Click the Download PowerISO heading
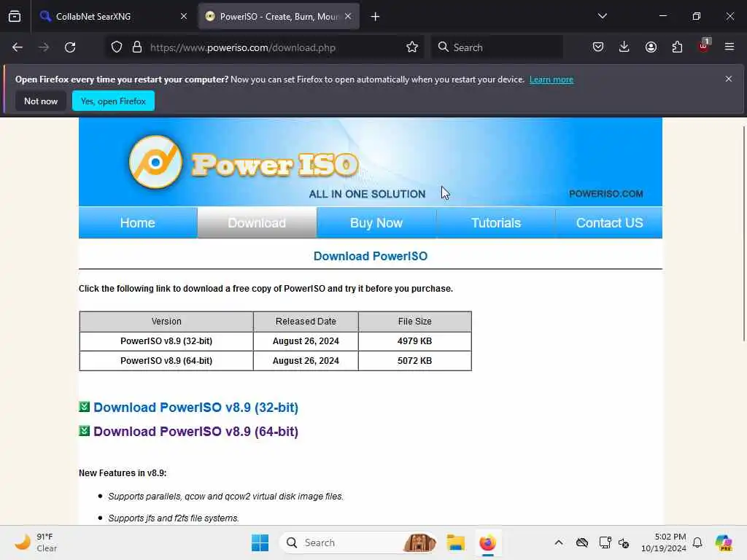 click(370, 256)
